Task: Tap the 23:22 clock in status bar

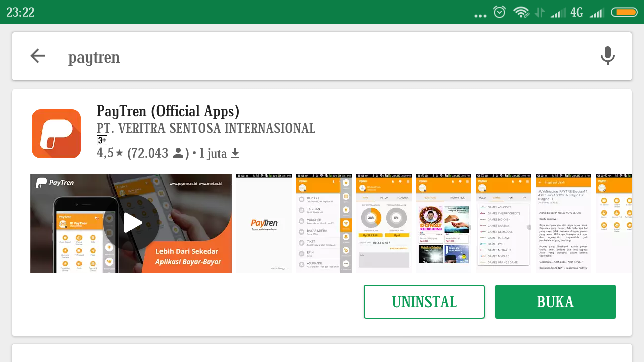Action: (x=20, y=12)
